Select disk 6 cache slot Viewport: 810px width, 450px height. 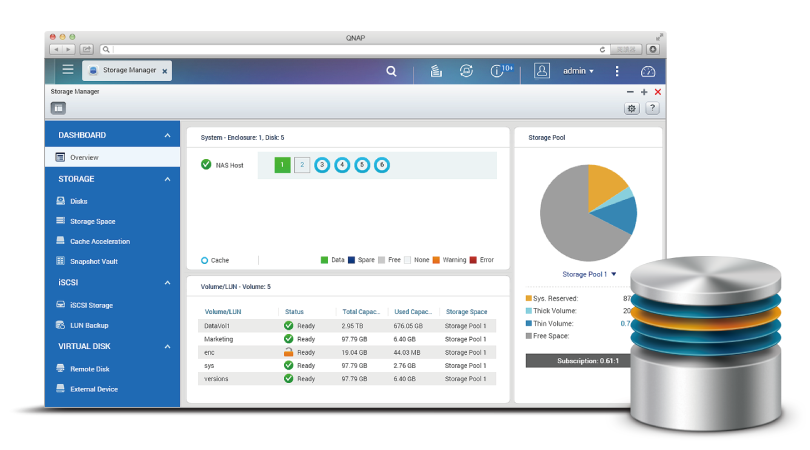click(x=382, y=165)
